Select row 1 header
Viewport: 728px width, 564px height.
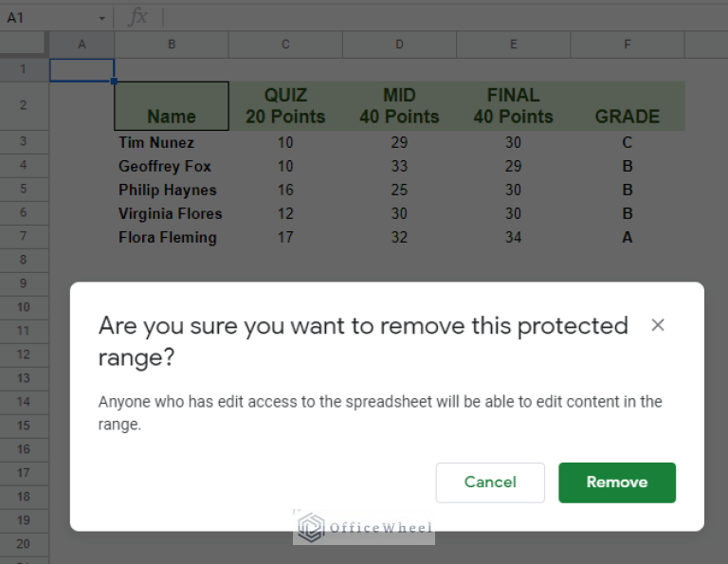(x=23, y=69)
